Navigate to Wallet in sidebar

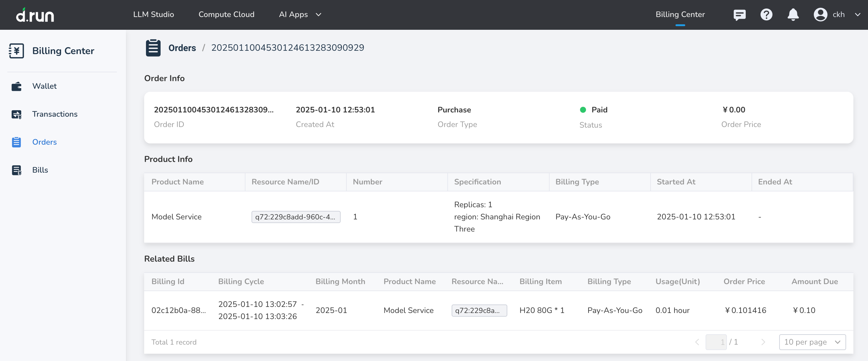[44, 86]
